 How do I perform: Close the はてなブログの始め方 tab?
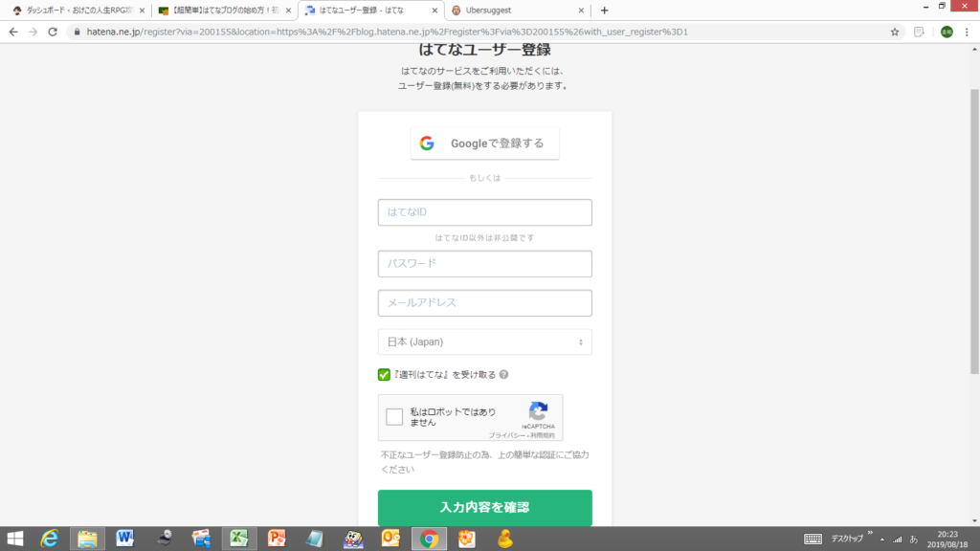[288, 11]
